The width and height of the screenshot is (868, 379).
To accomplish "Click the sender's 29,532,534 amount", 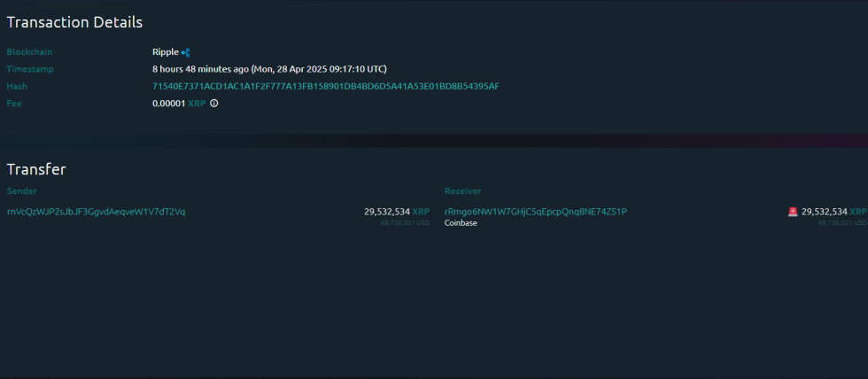I will click(x=386, y=212).
